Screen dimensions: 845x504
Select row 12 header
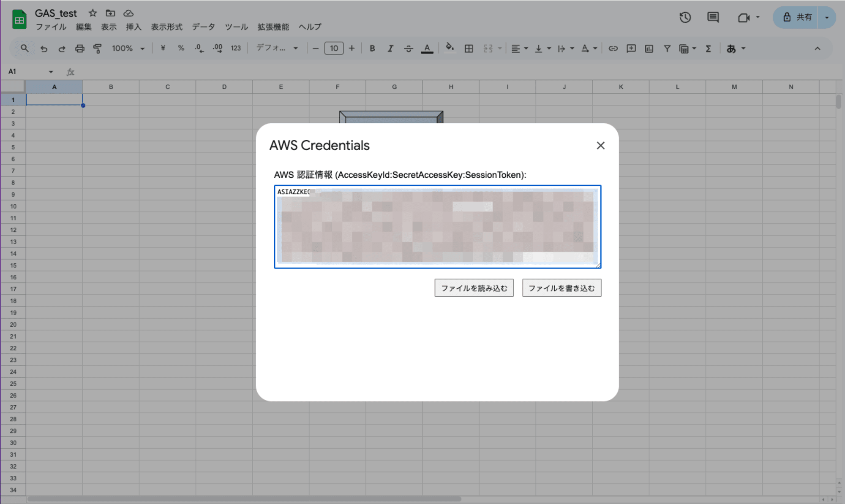pyautogui.click(x=13, y=230)
